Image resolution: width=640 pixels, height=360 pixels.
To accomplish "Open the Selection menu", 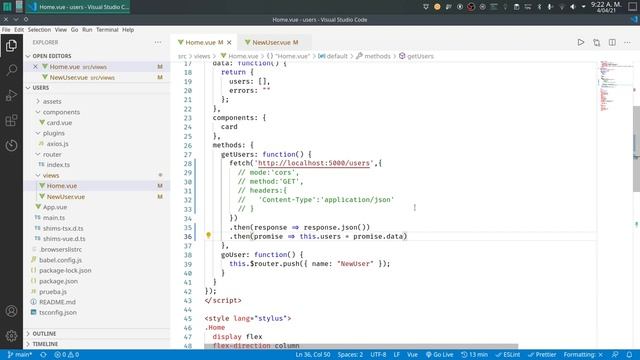I will pyautogui.click(x=39, y=30).
